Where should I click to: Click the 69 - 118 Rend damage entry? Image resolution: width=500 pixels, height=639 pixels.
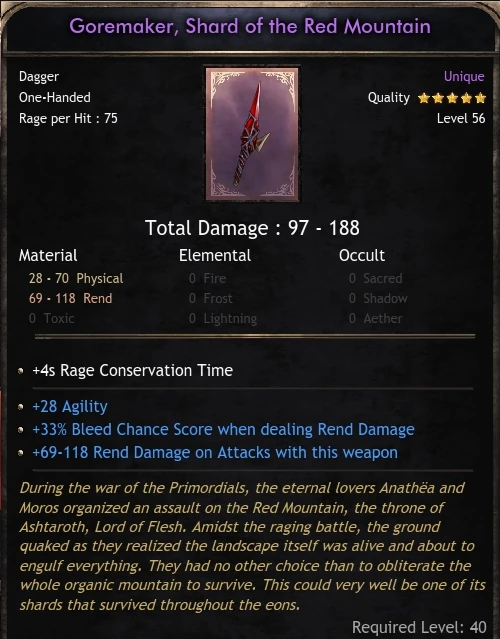(x=70, y=298)
